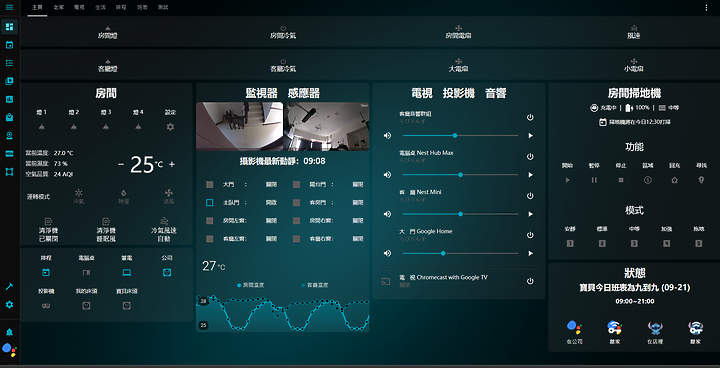Switch to the 生活 tab
This screenshot has height=368, width=720.
(100, 7)
